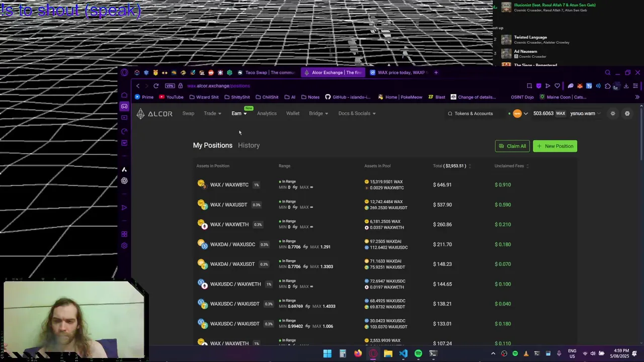Open the Calculator taskbar icon
This screenshot has width=644, height=362.
[x=343, y=353]
